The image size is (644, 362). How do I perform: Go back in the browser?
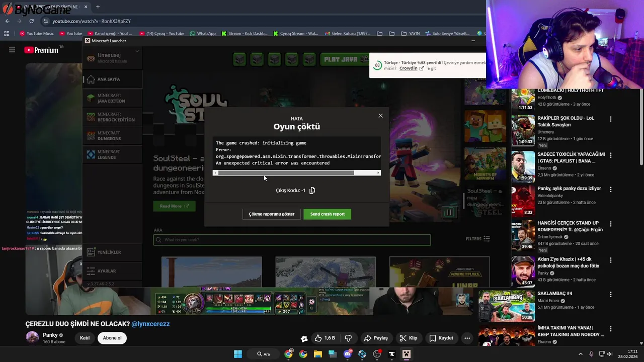point(7,21)
